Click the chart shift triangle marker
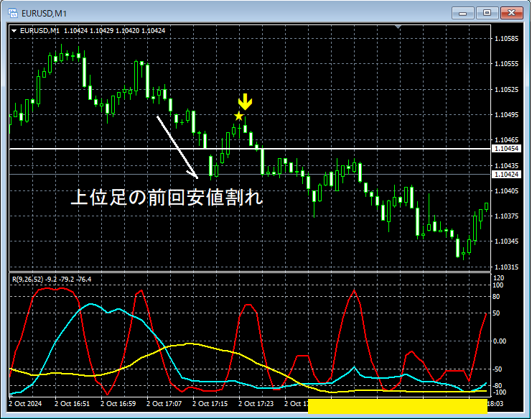532x419 pixels. click(398, 27)
